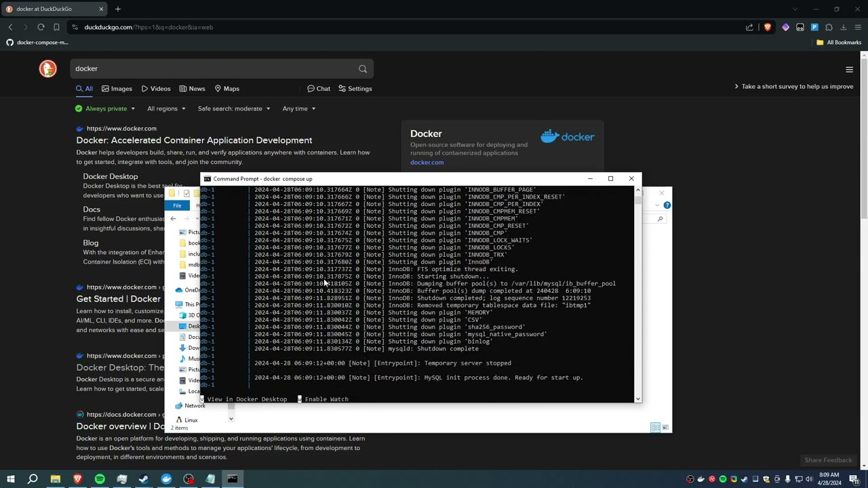The width and height of the screenshot is (868, 488).
Task: Reload the page in the browser
Action: pos(41,27)
